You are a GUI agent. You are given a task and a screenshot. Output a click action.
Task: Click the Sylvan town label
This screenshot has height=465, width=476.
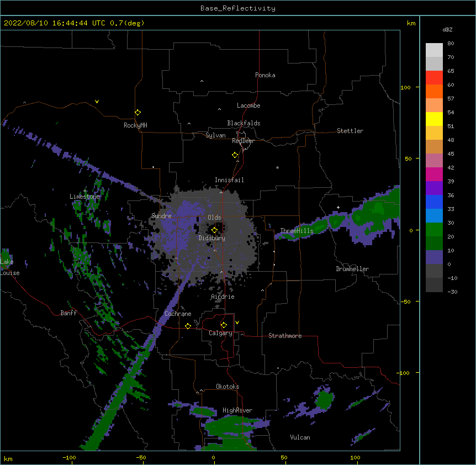(x=215, y=135)
